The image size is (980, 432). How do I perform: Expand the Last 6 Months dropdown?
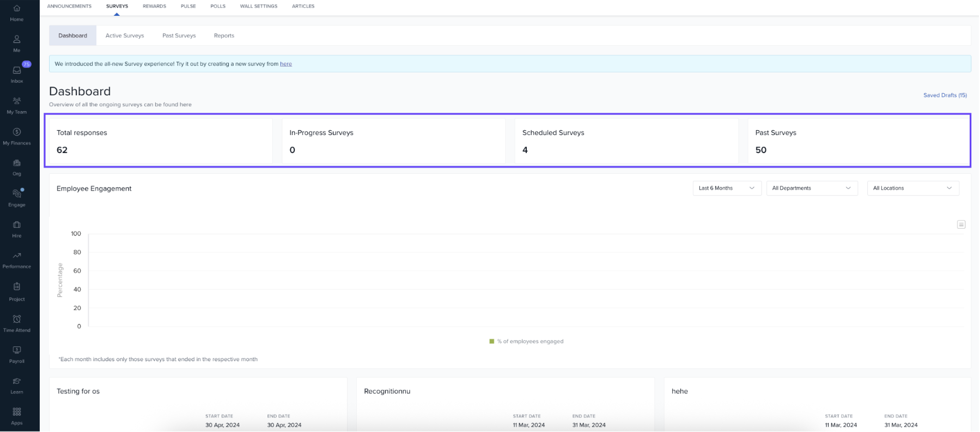tap(727, 188)
